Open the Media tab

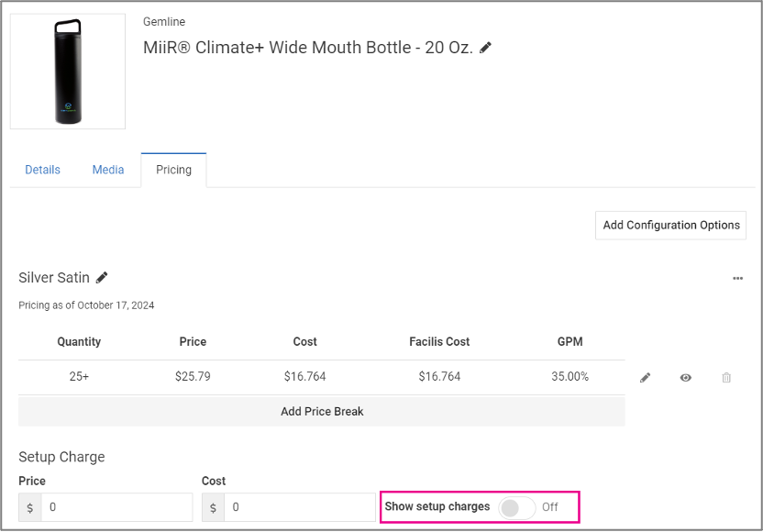point(108,170)
